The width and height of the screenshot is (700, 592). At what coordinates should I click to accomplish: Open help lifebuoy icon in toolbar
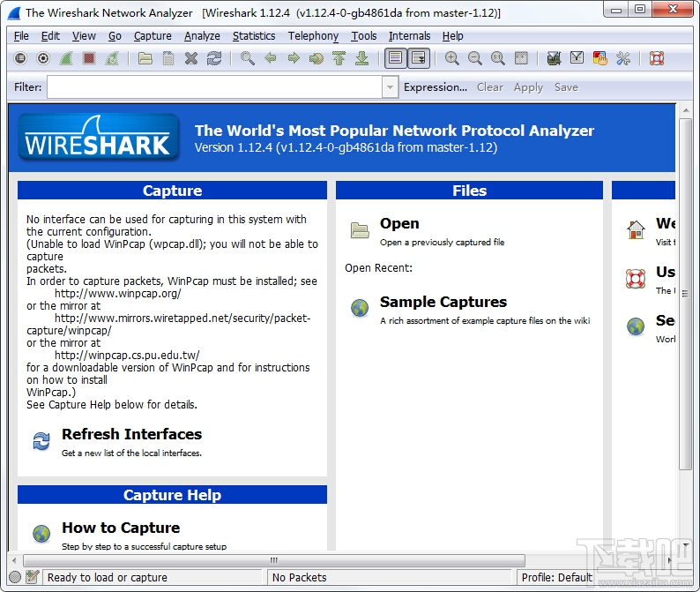(656, 58)
